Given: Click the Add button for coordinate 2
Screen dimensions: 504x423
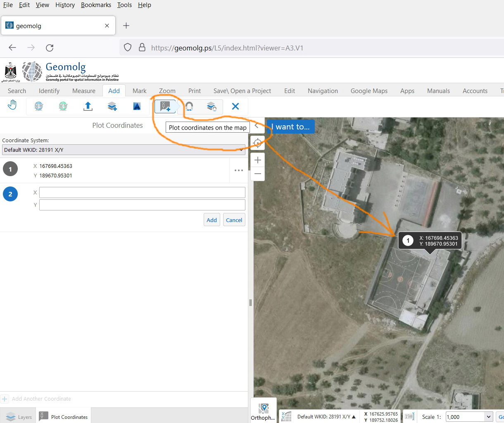Looking at the screenshot, I should [x=212, y=220].
